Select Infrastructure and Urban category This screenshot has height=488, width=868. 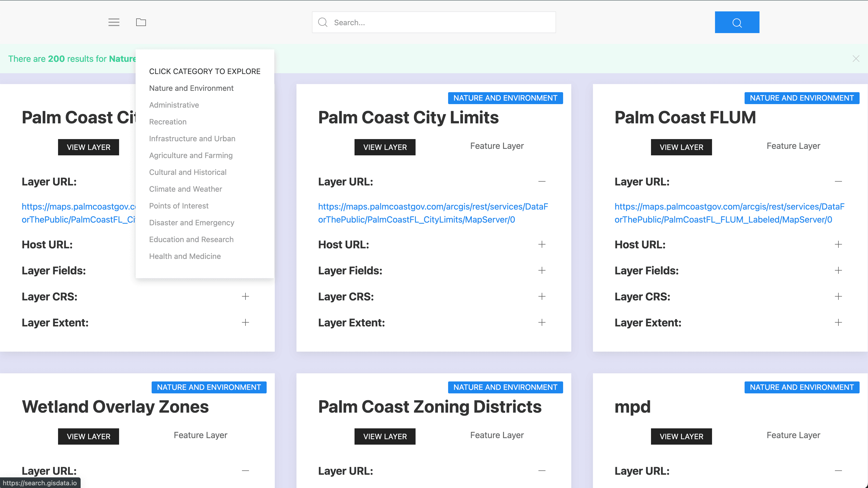[x=192, y=138]
